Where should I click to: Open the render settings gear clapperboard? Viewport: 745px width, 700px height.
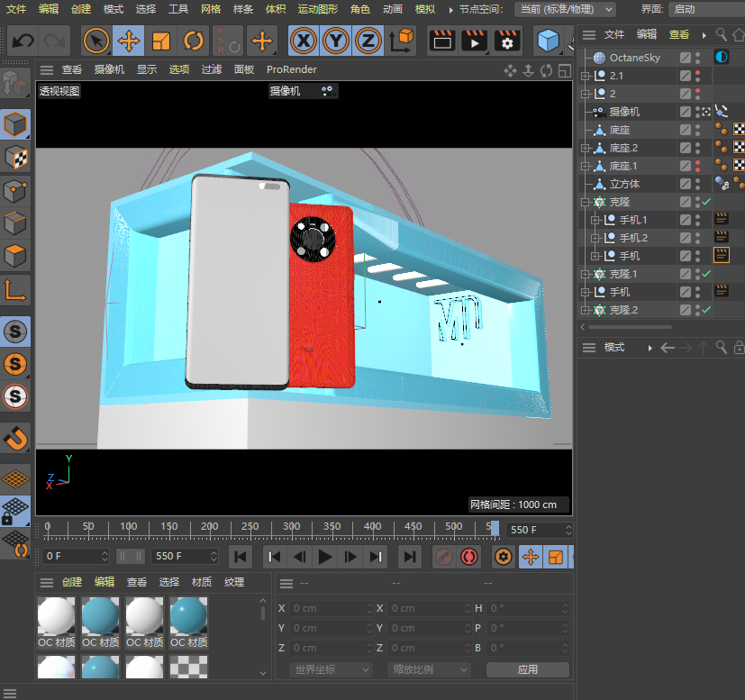tap(507, 41)
